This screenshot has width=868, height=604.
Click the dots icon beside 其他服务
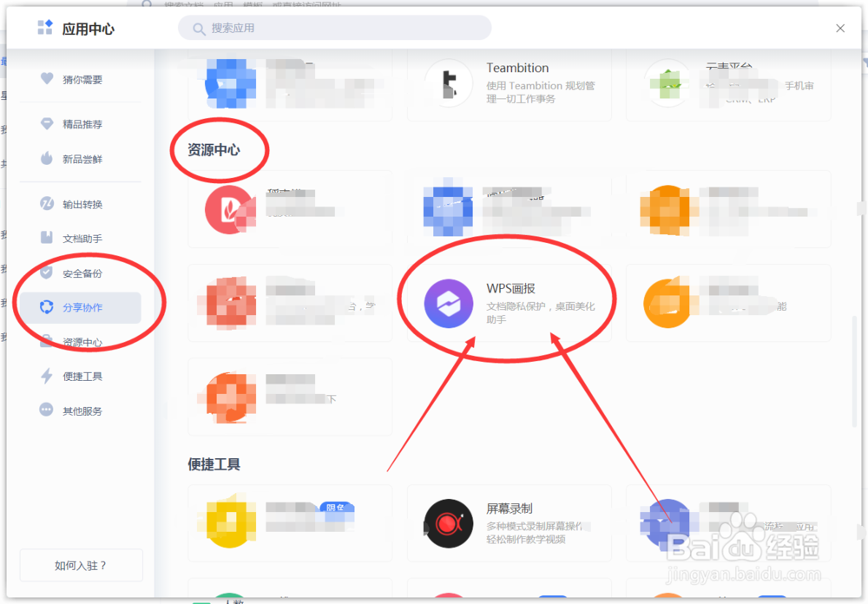[x=47, y=410]
